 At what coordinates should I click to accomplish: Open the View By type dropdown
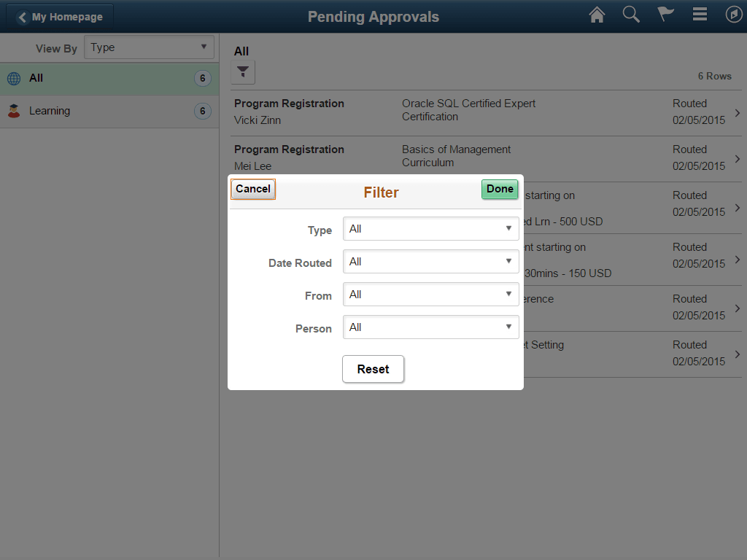[149, 47]
